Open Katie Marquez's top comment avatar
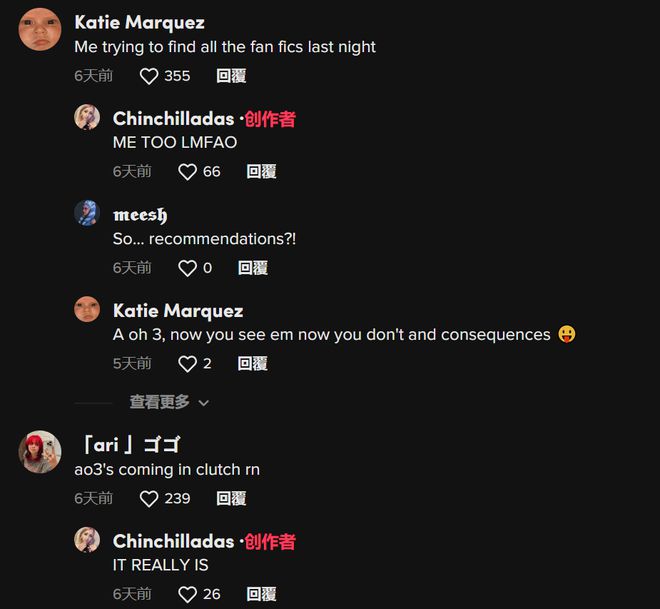660x609 pixels. (x=40, y=29)
